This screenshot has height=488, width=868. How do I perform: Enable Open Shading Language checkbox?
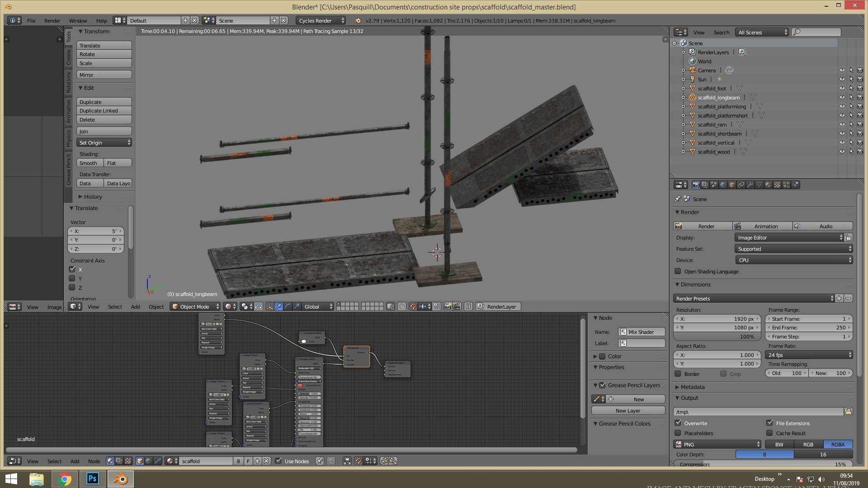pos(678,271)
